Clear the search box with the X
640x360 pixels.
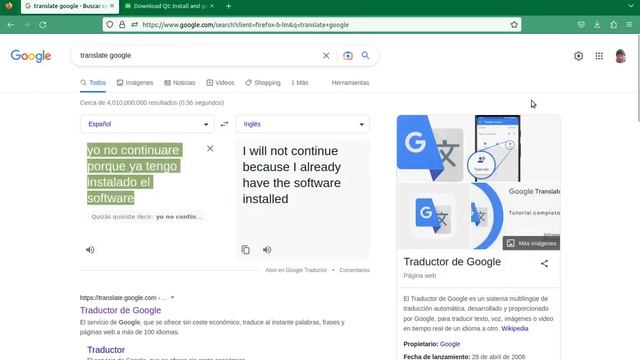[x=326, y=56]
